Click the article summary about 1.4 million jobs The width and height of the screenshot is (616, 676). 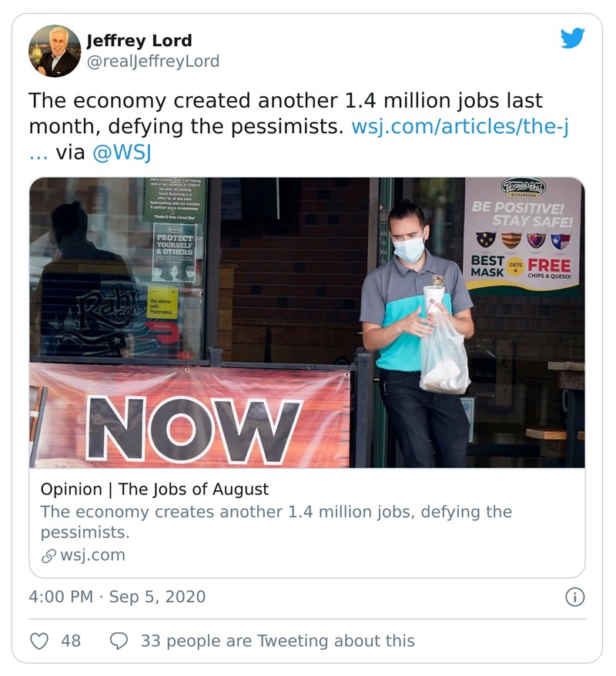276,522
